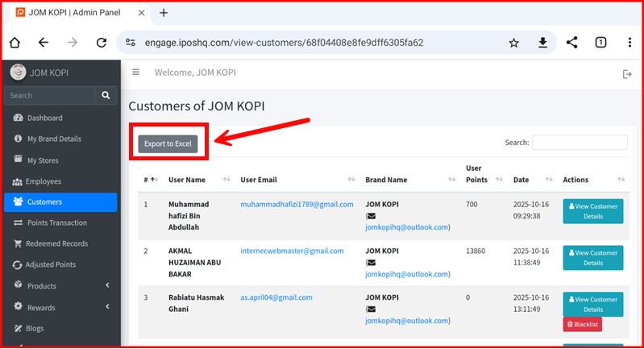Reload the page with refresh icon
644x349 pixels.
click(102, 43)
